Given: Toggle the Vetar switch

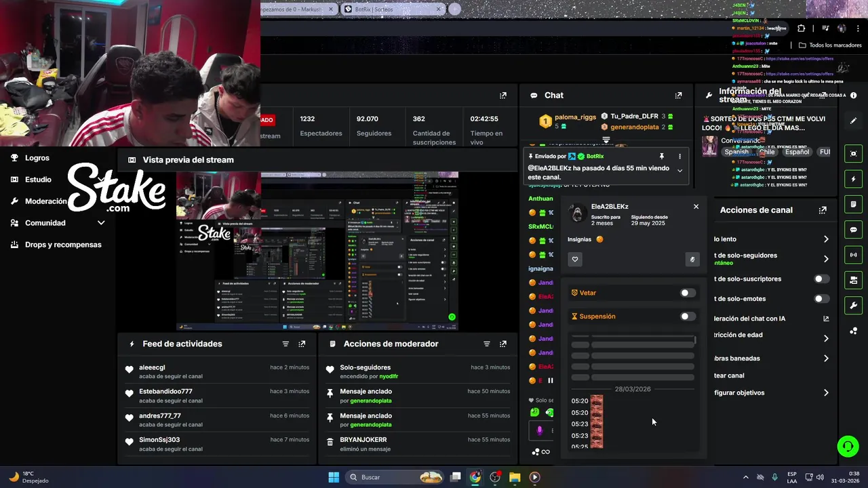Looking at the screenshot, I should tap(688, 293).
